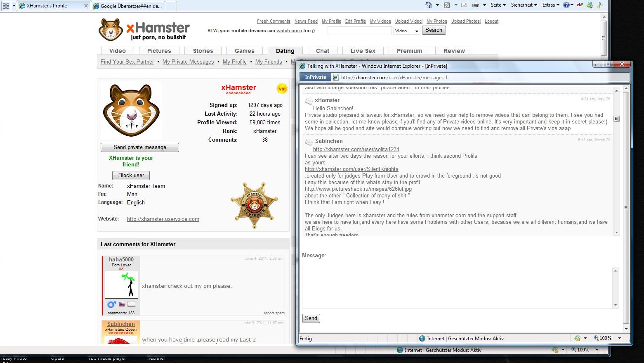Viewport: 644px width, 363px height.
Task: Open the Fresh Comments link
Action: [274, 21]
